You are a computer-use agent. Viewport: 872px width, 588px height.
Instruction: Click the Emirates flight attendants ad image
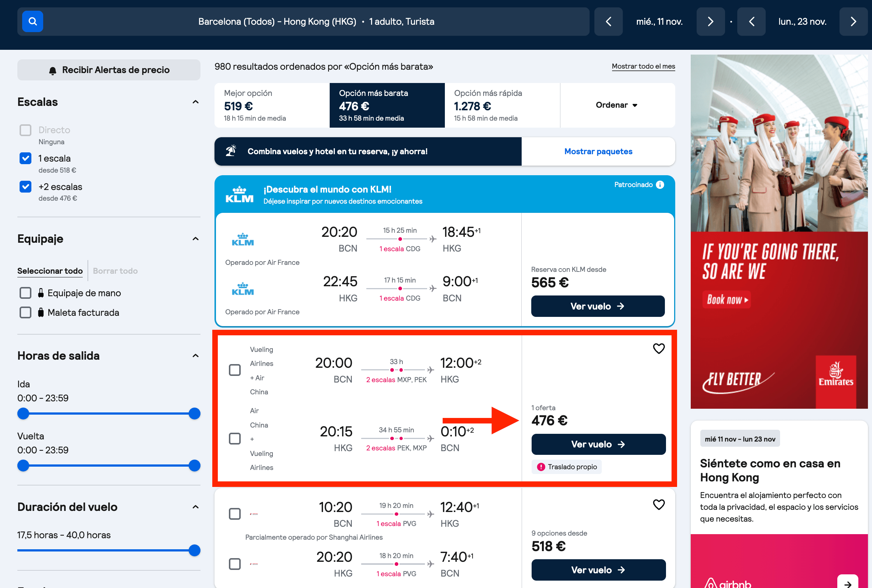pyautogui.click(x=779, y=143)
